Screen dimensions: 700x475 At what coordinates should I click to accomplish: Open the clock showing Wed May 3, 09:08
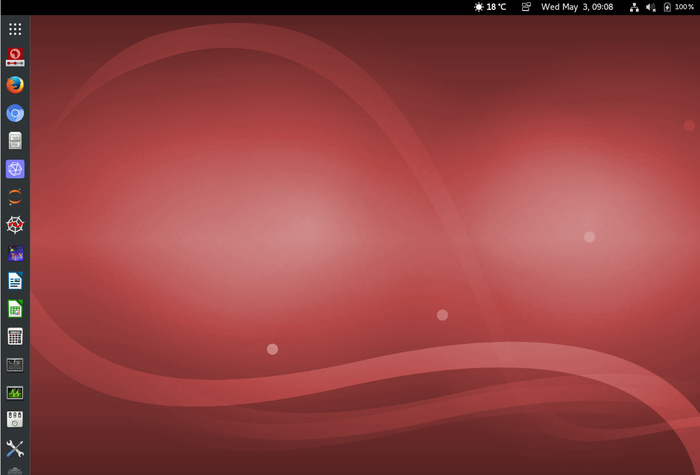(x=577, y=7)
